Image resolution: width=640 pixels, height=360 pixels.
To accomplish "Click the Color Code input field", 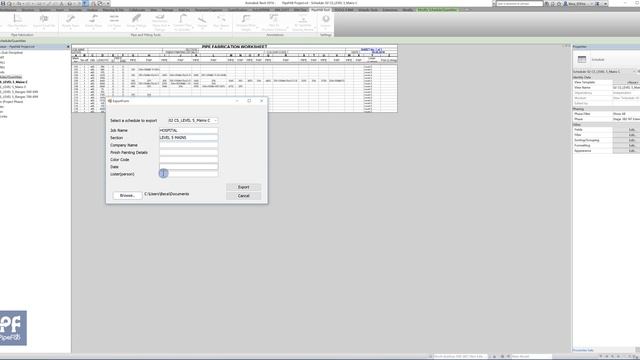I will tap(188, 160).
